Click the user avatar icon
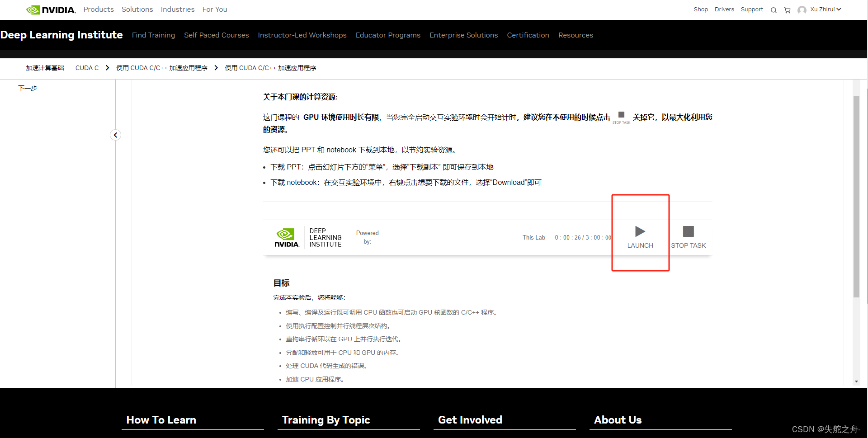The height and width of the screenshot is (438, 868). (802, 10)
